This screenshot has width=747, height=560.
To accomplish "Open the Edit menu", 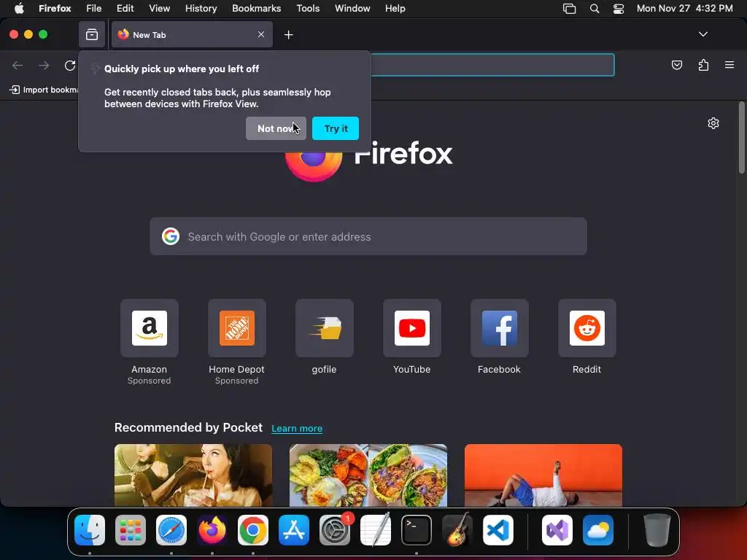I will click(x=125, y=8).
